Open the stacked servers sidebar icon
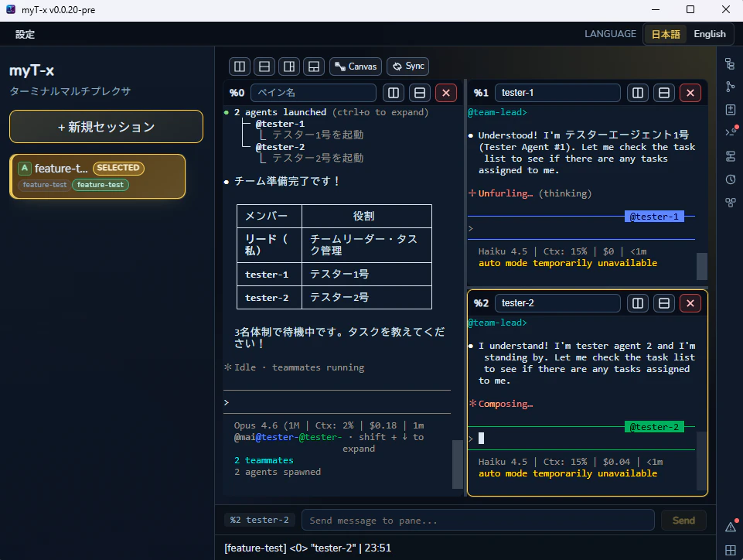Image resolution: width=743 pixels, height=560 pixels. point(730,156)
